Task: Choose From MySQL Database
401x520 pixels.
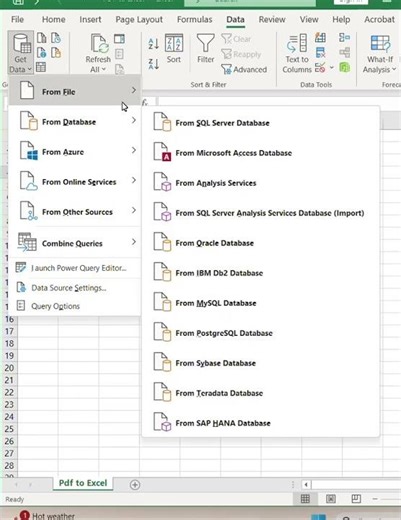Action: click(261, 303)
